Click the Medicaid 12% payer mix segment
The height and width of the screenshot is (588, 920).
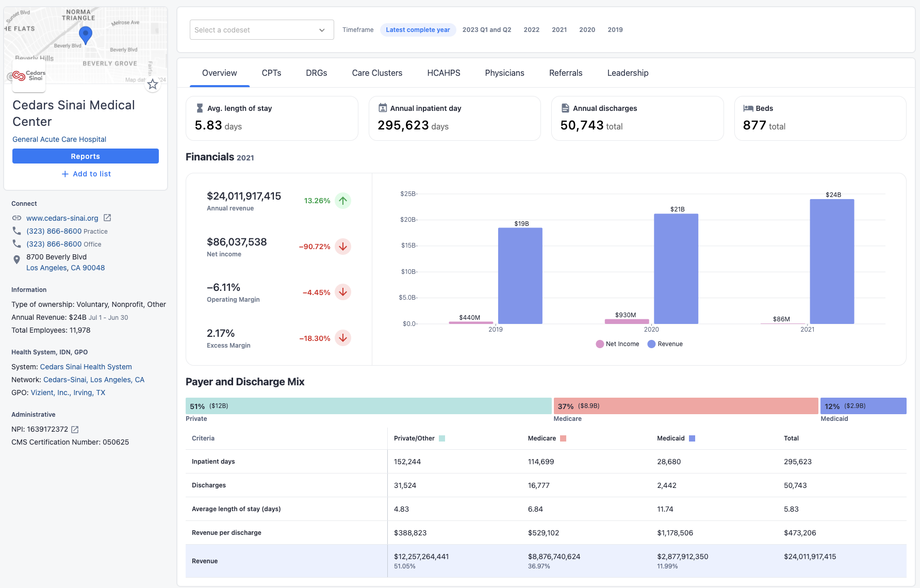[x=863, y=406]
